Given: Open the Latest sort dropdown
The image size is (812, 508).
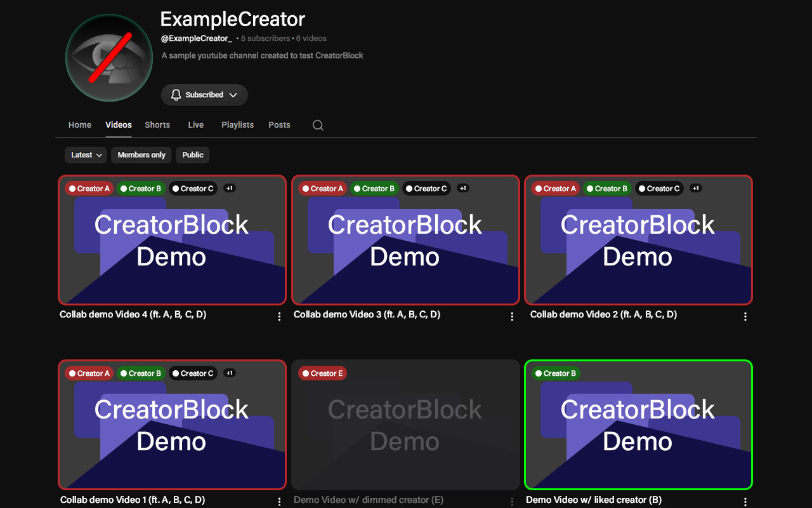Looking at the screenshot, I should [x=86, y=155].
